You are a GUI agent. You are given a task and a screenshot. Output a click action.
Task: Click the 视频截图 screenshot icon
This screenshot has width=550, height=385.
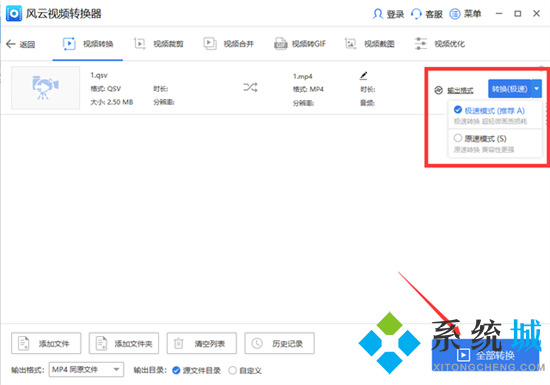tap(350, 44)
